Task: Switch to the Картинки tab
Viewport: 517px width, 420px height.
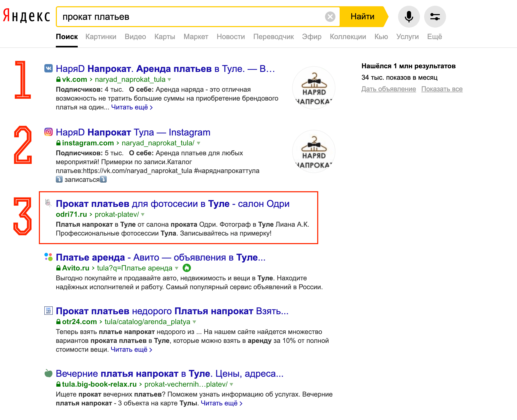Action: (101, 37)
